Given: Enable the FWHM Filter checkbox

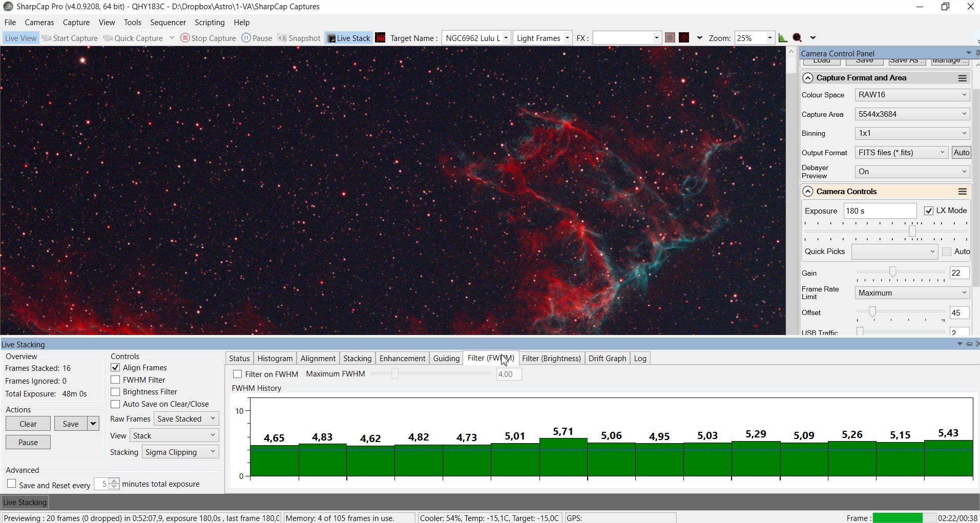Looking at the screenshot, I should point(115,380).
